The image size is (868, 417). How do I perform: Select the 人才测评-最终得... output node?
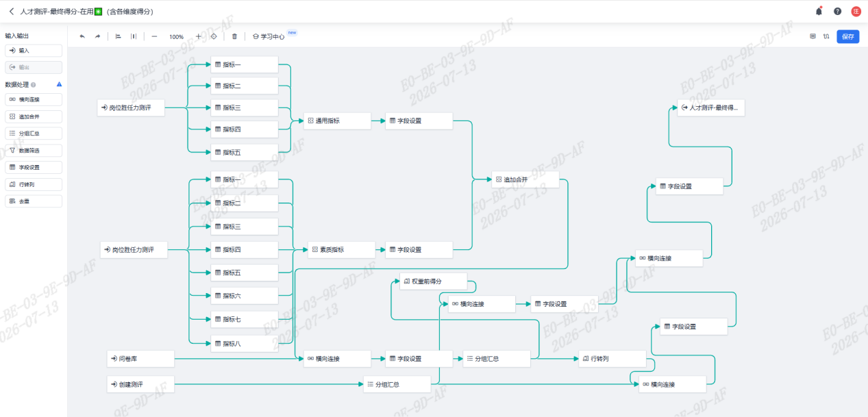(711, 108)
